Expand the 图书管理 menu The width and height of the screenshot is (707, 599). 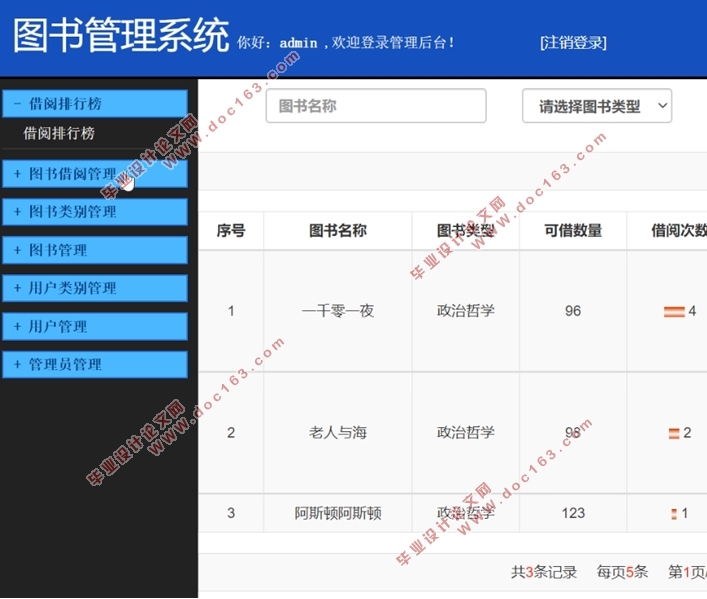[95, 250]
